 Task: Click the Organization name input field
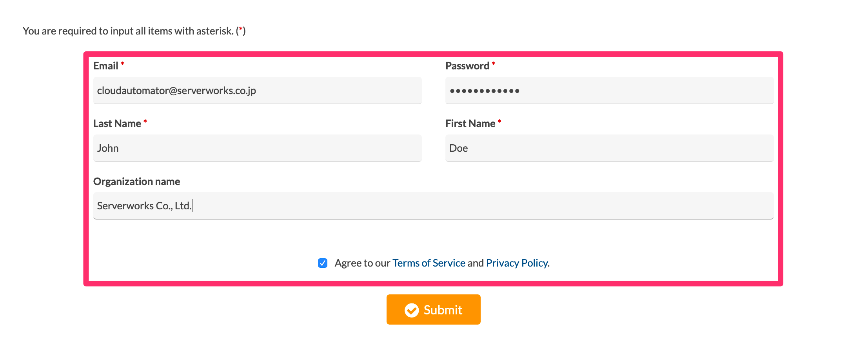pyautogui.click(x=433, y=206)
